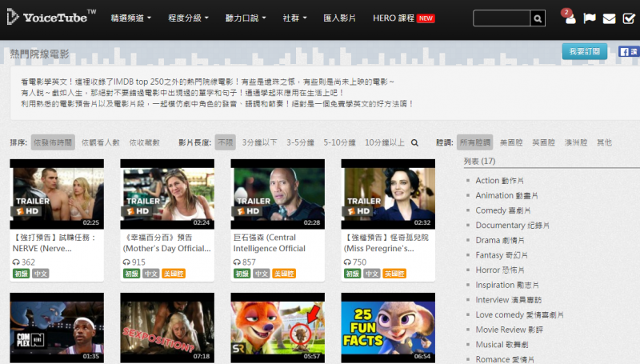
Task: Select video length 不限
Action: pos(226,142)
